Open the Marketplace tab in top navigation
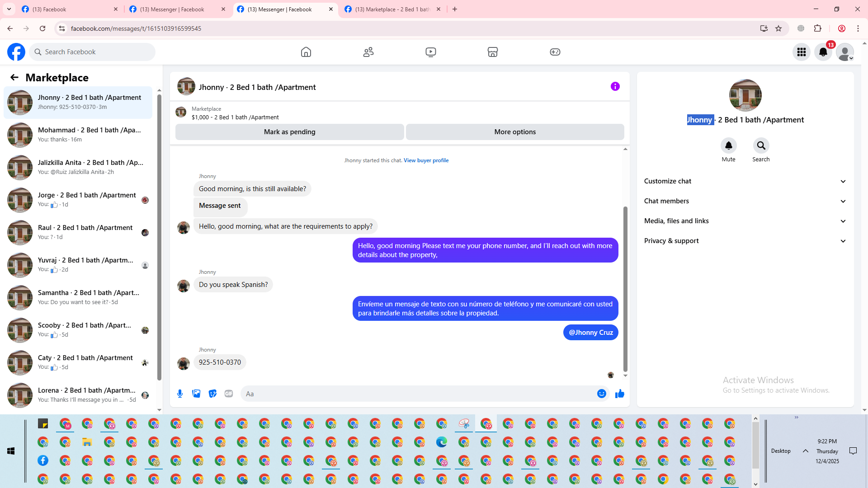868x488 pixels. 492,52
